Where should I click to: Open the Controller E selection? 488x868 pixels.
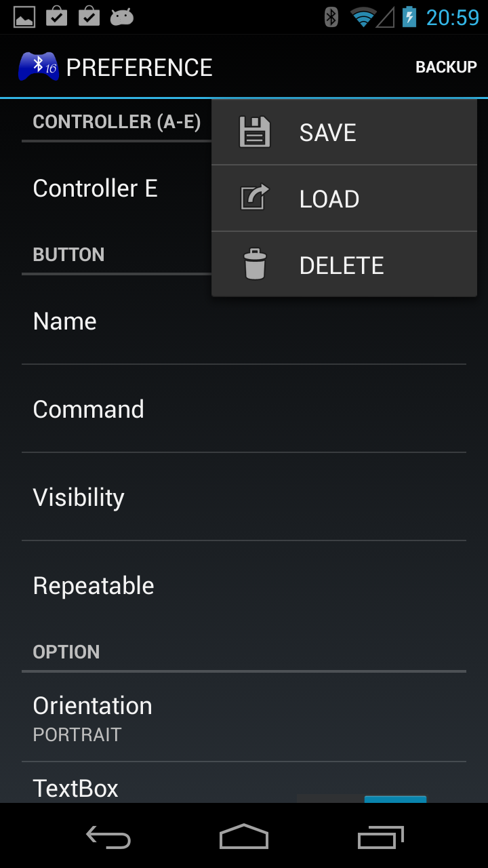(x=117, y=188)
